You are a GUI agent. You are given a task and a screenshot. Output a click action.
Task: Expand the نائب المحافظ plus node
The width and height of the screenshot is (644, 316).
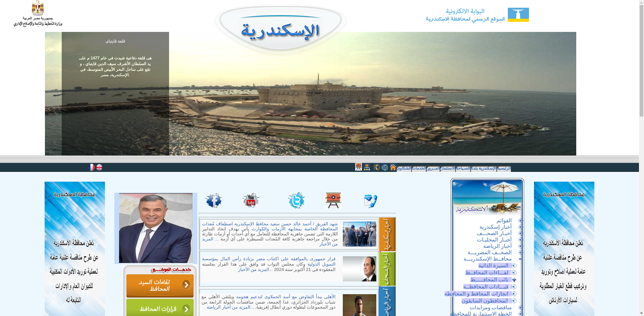pos(514,280)
